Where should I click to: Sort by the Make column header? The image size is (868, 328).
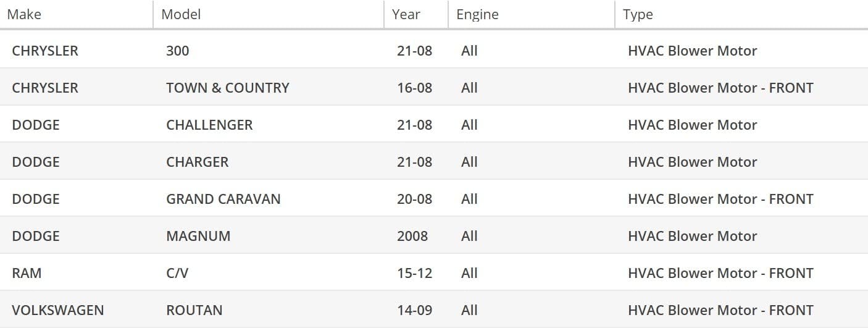point(24,14)
